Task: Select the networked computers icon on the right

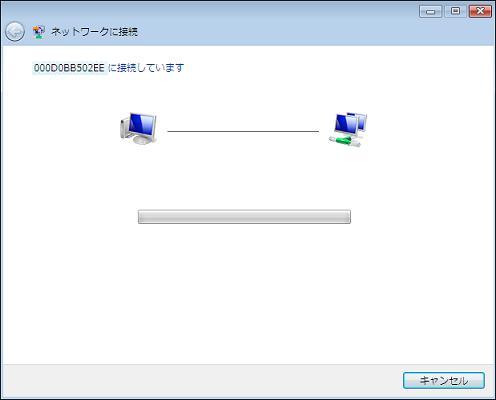Action: (x=348, y=130)
